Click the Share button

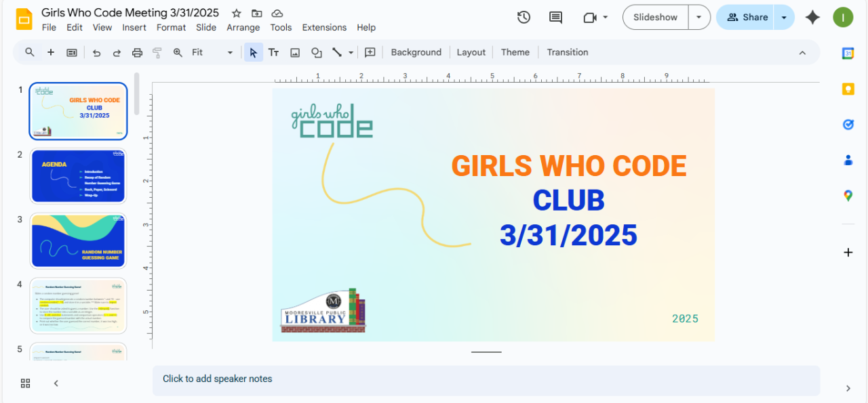(x=746, y=18)
